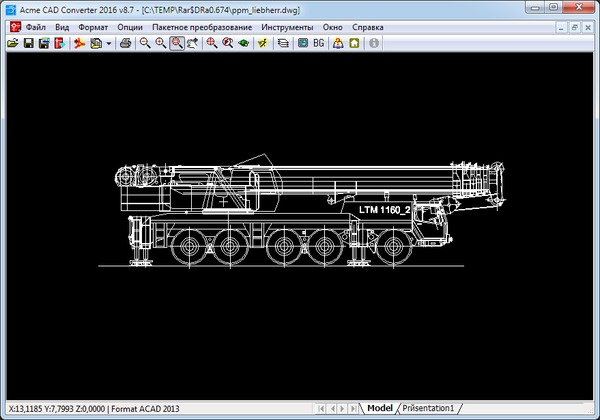Click the Save As icon with colored disk
This screenshot has width=600, height=420.
coord(44,43)
